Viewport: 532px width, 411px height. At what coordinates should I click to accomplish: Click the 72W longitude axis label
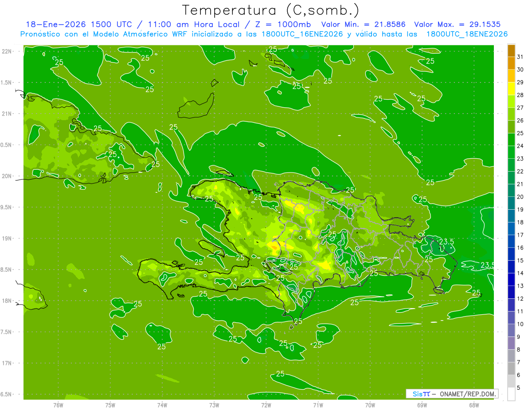click(266, 405)
